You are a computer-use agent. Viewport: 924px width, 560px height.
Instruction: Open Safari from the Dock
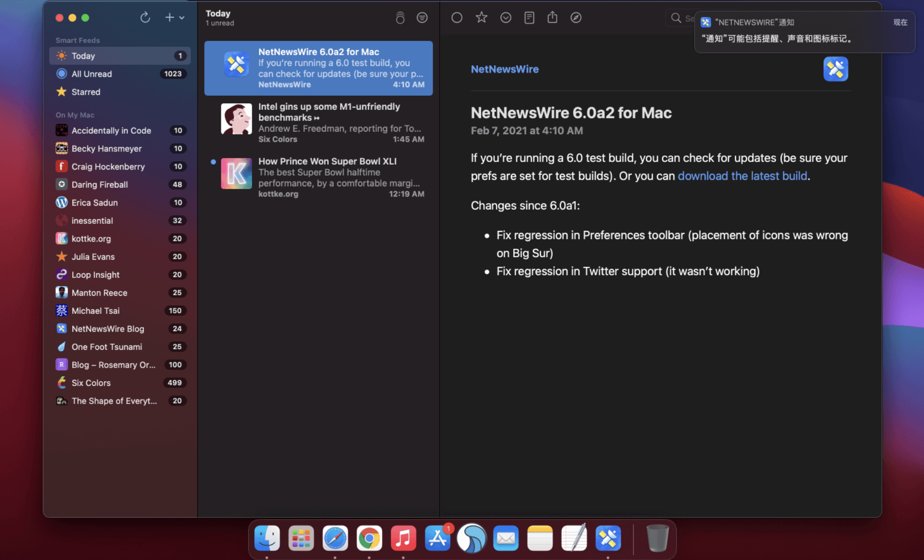click(x=335, y=538)
